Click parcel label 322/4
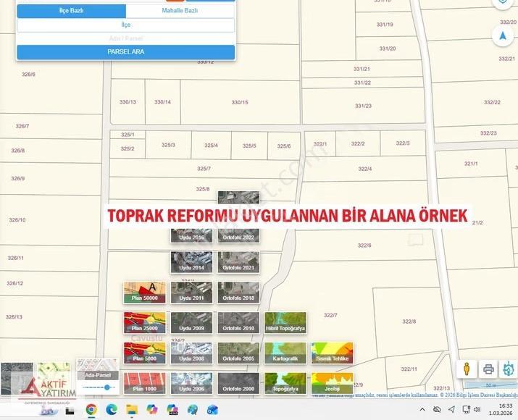518x420 pixels. click(365, 169)
